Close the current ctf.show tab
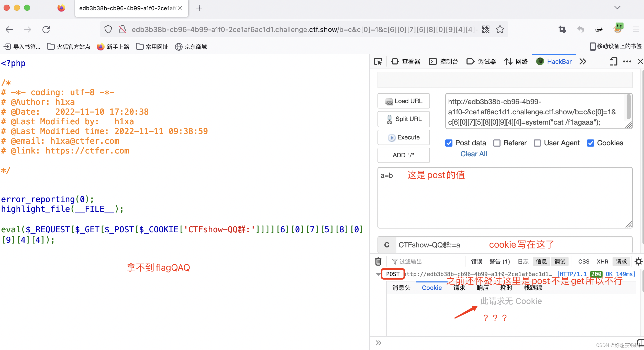 [x=180, y=8]
